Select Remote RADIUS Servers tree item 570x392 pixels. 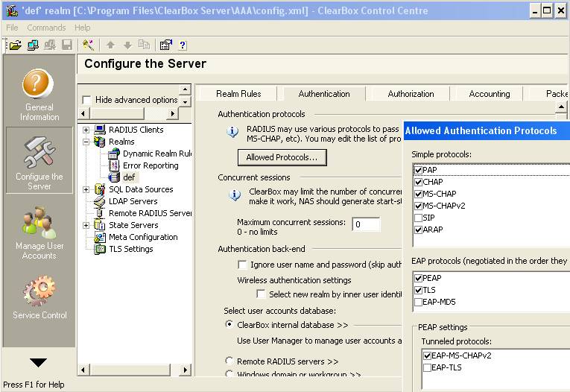tap(150, 213)
